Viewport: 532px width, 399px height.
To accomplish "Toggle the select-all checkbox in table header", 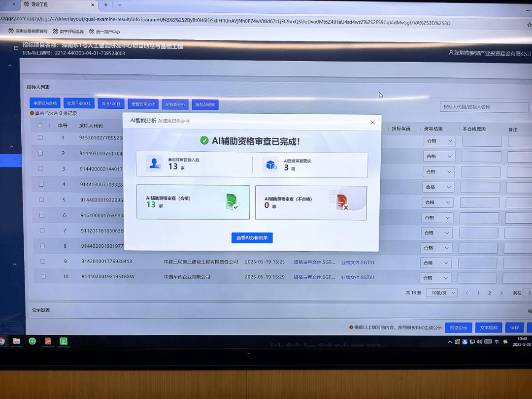I will tap(40, 126).
